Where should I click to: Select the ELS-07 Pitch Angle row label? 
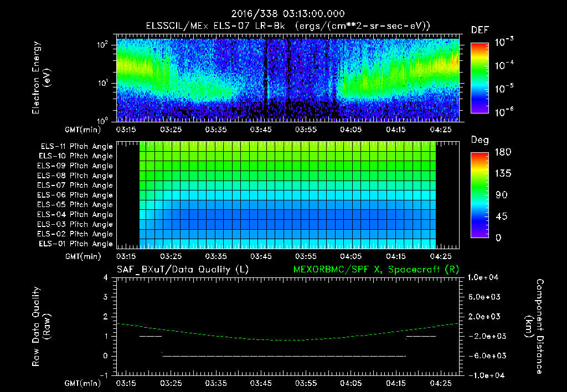[x=75, y=185]
